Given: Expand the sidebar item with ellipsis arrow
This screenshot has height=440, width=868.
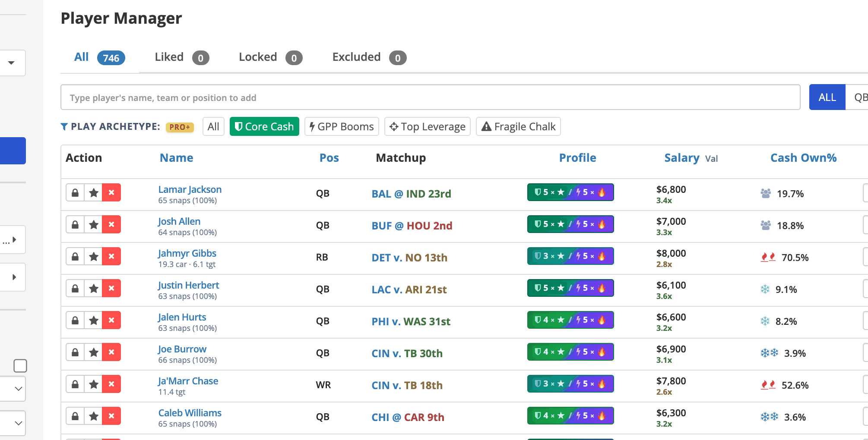Looking at the screenshot, I should [12, 240].
